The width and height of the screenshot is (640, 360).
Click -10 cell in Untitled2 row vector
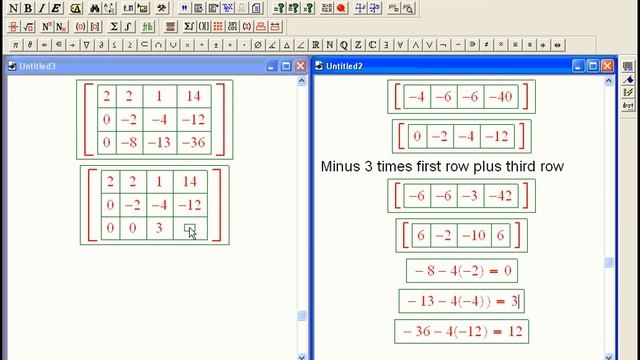(x=474, y=236)
